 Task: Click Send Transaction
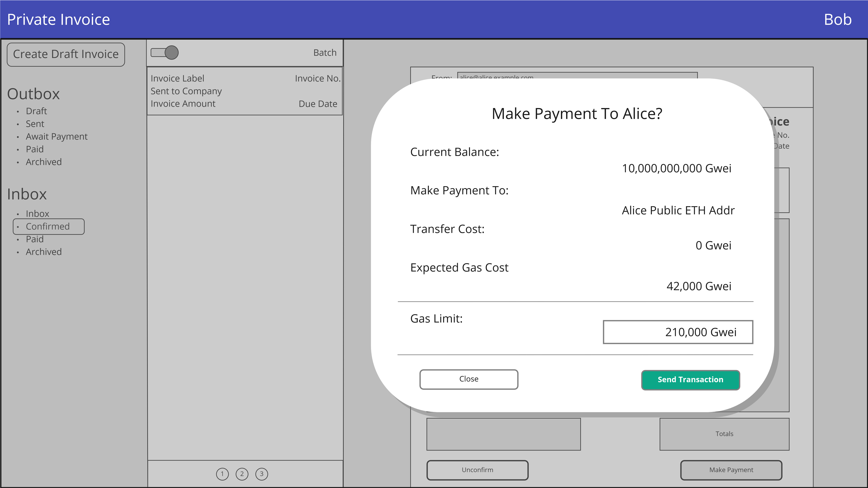[x=690, y=380]
